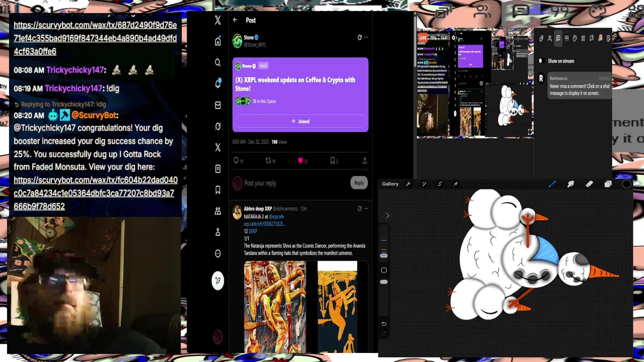Select the palette tab in Restream panel

pyautogui.click(x=575, y=38)
